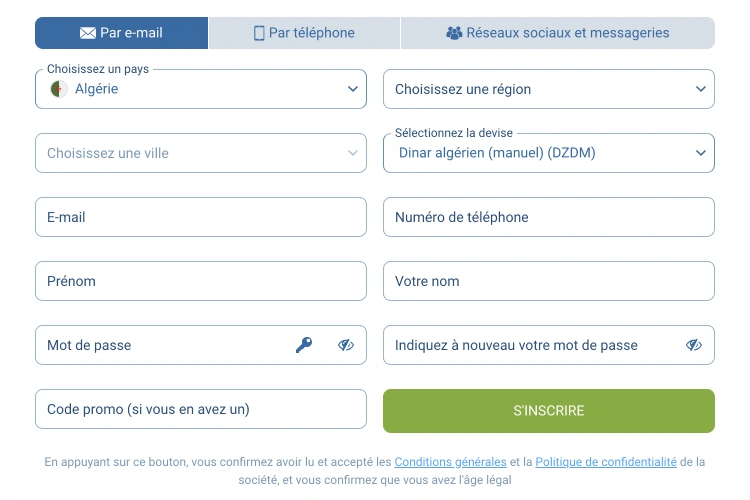Open the country dropdown showing Algérie
Viewport: 750px width, 500px height.
click(x=200, y=89)
